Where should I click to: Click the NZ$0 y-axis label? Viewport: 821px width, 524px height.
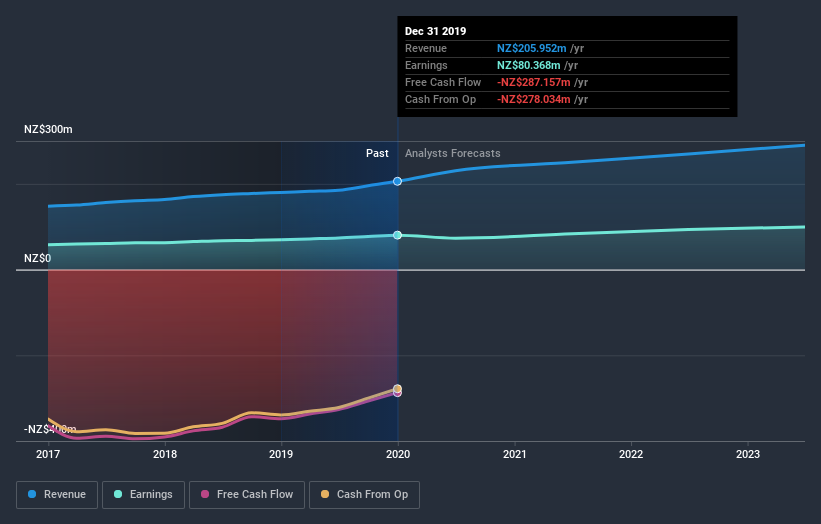click(38, 259)
